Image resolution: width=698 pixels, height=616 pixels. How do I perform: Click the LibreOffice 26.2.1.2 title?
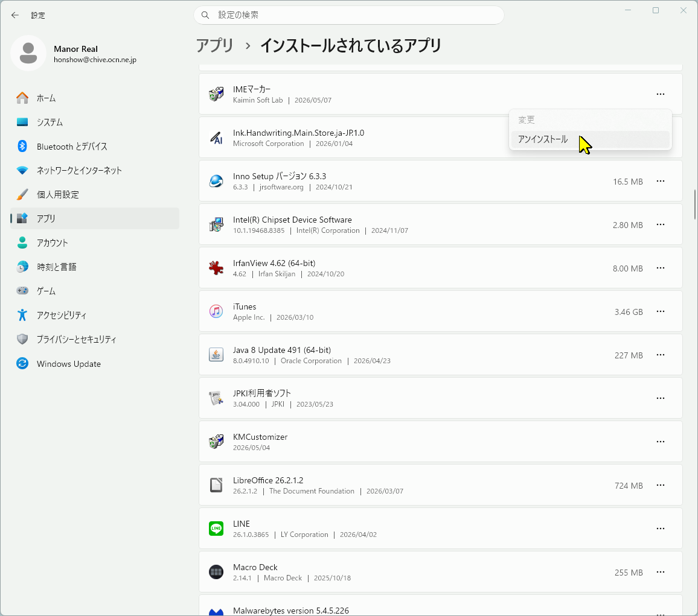268,480
